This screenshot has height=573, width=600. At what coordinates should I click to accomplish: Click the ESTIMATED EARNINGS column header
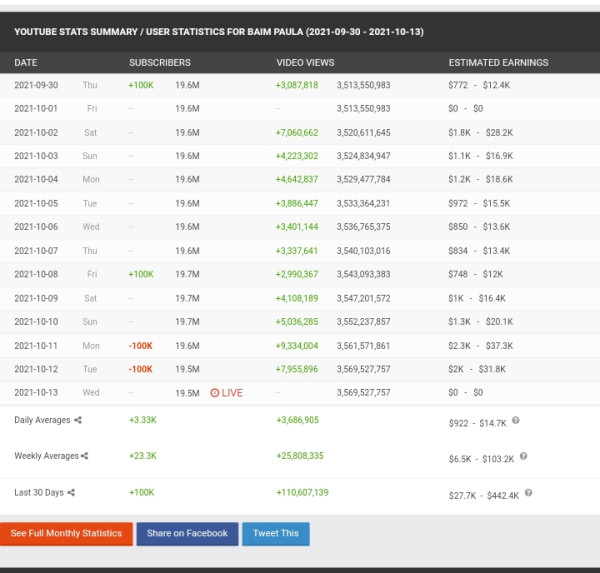pyautogui.click(x=499, y=62)
